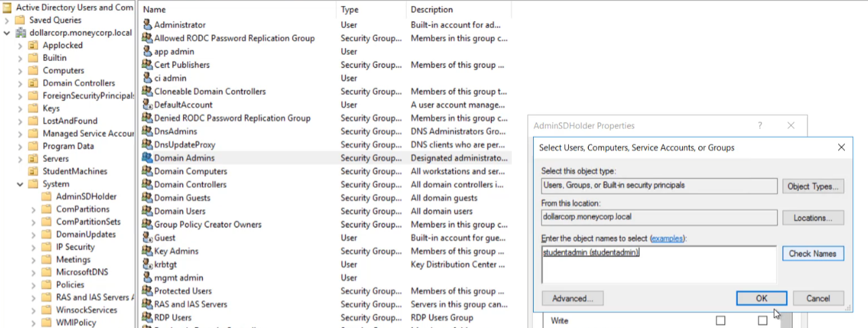Click the Saved Queries folder icon
The width and height of the screenshot is (868, 328).
(x=20, y=20)
